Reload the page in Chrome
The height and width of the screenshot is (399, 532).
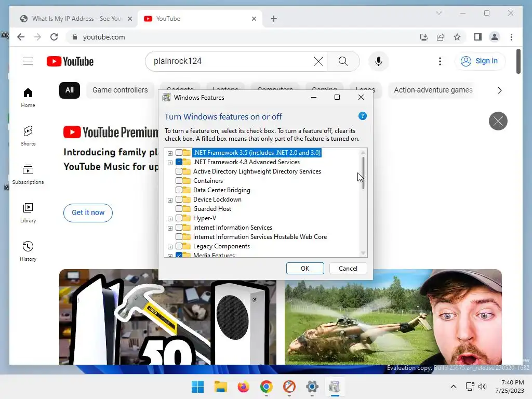pos(54,37)
